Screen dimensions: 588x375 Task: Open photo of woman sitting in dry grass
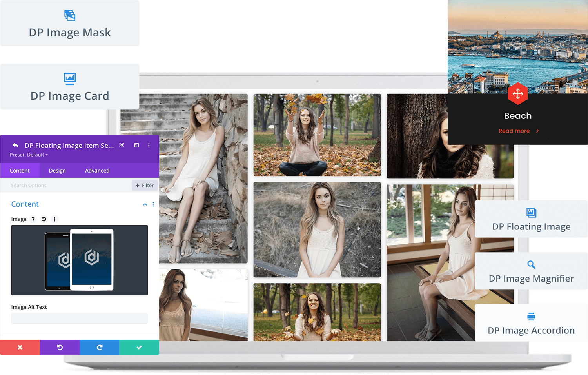[x=317, y=229]
